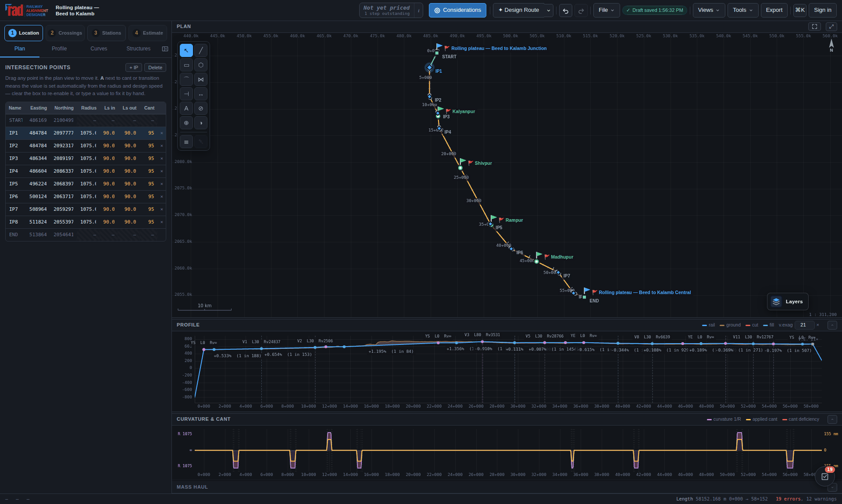Viewport: 842px width, 504px height.
Task: Select the hexagon polygon tool
Action: 201,65
